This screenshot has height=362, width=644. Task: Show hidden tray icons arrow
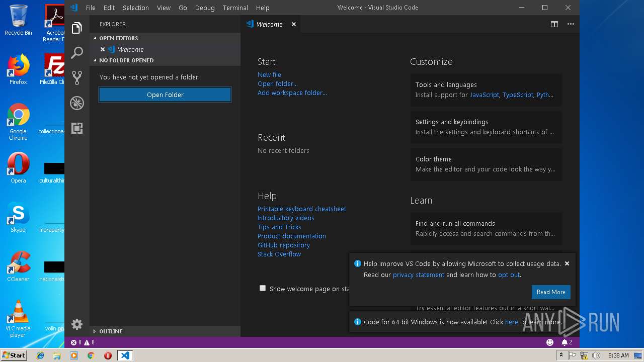pyautogui.click(x=561, y=355)
